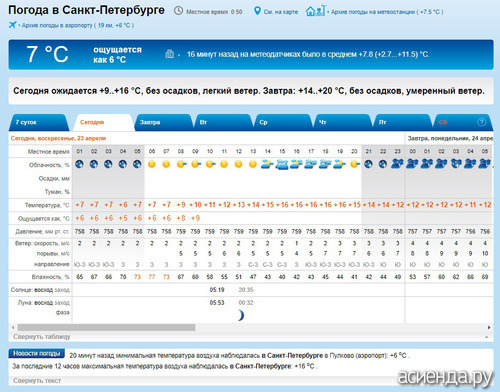Screen dimensions: 500x392
Task: Click the city sensors building icon
Action: point(170,54)
